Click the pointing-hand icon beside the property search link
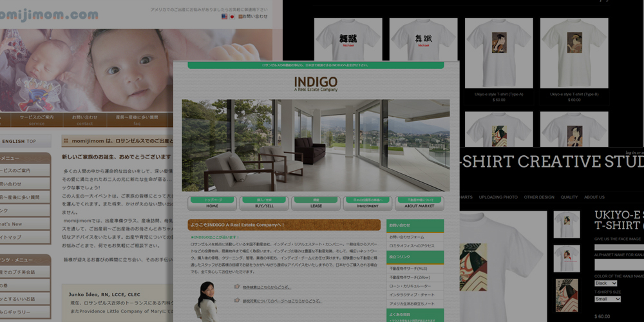Viewport: 644px width, 322px height. [238, 287]
